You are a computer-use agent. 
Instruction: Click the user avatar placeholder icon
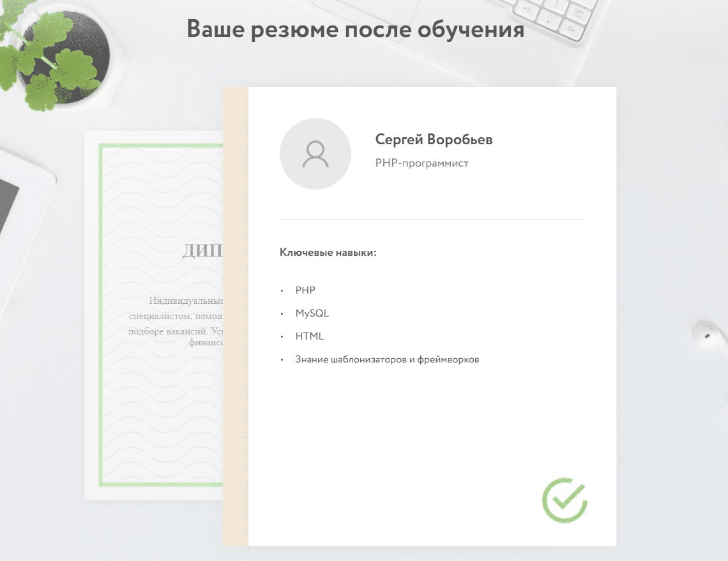315,154
